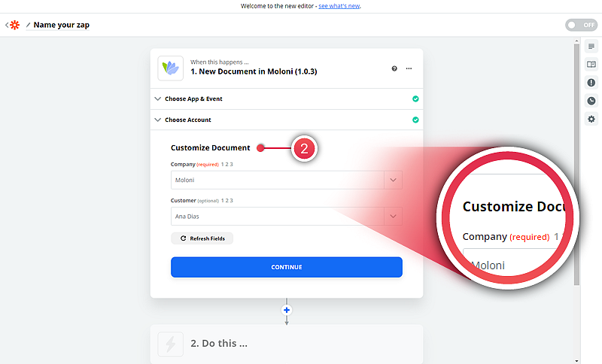Viewport: 602px width, 364px height.
Task: Toggle the zap OFF switch on
Action: (581, 25)
